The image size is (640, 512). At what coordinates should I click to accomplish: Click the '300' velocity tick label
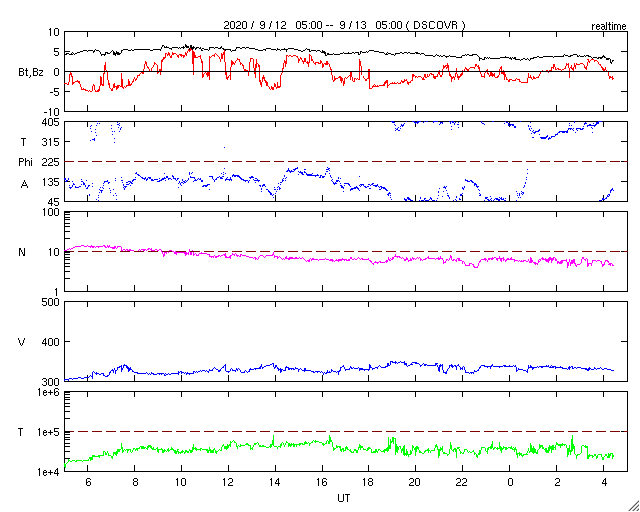(51, 382)
